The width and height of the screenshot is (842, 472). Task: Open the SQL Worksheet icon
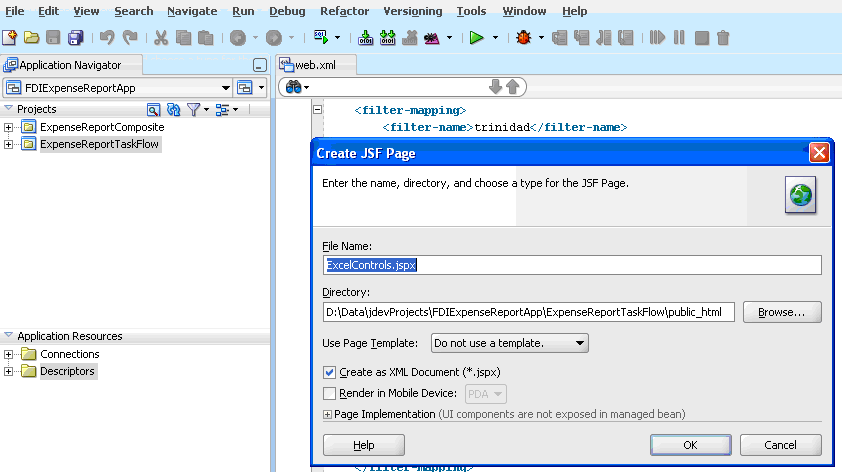321,37
